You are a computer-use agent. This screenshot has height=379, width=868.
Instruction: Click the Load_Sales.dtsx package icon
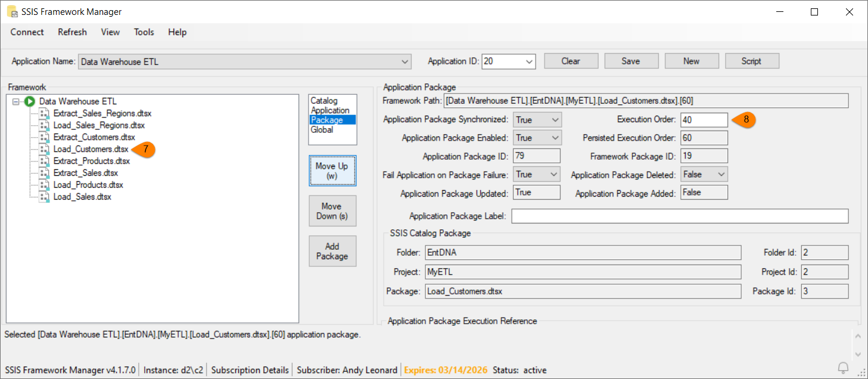(x=44, y=197)
